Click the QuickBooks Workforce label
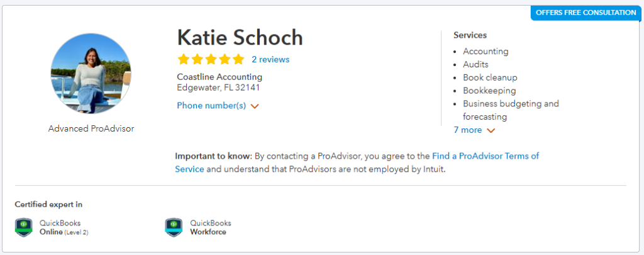 click(x=210, y=227)
